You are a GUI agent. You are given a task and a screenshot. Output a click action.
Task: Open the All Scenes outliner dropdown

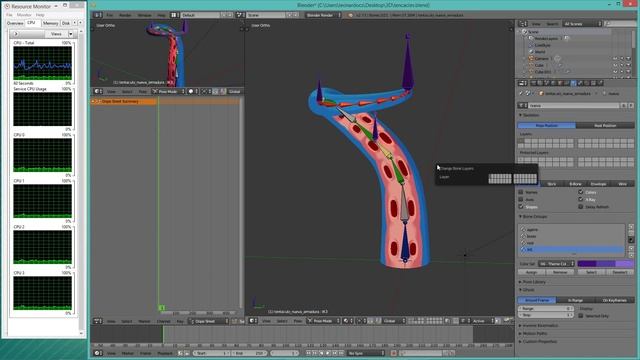(582, 24)
